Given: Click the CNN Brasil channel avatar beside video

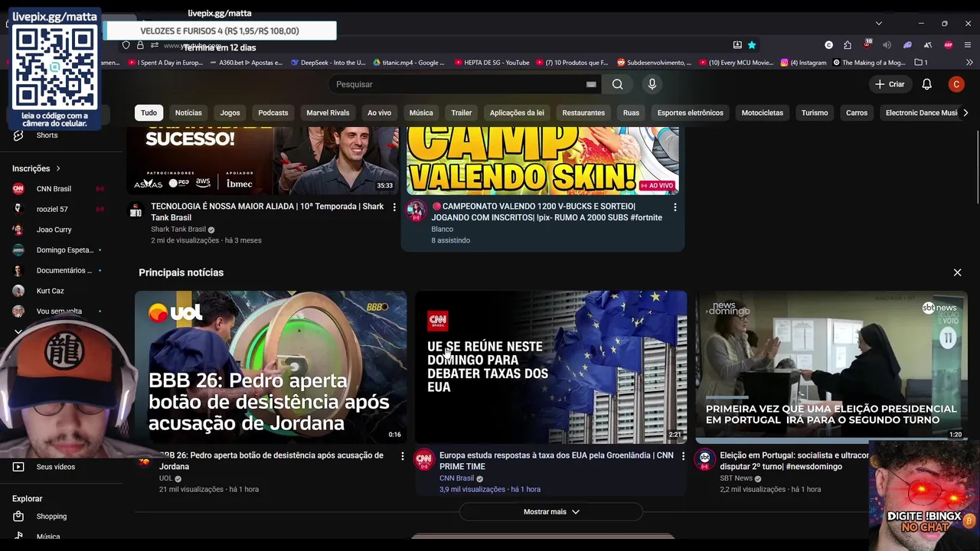Looking at the screenshot, I should pyautogui.click(x=424, y=459).
